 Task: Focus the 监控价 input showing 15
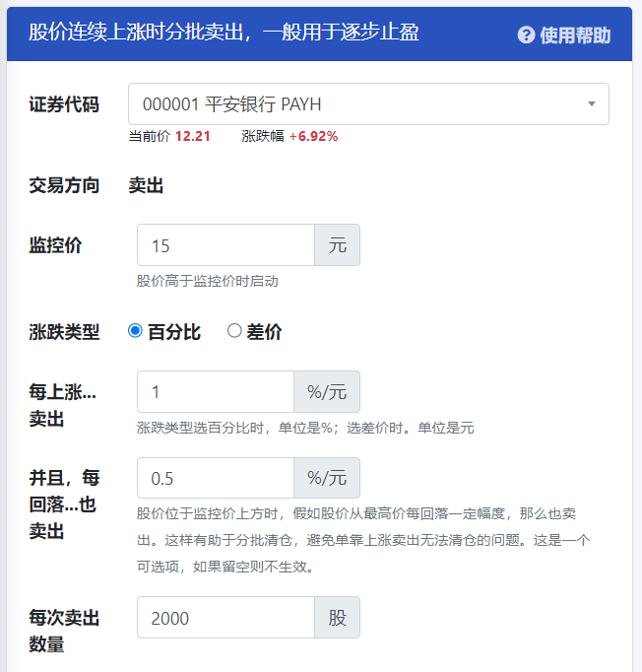(x=225, y=245)
